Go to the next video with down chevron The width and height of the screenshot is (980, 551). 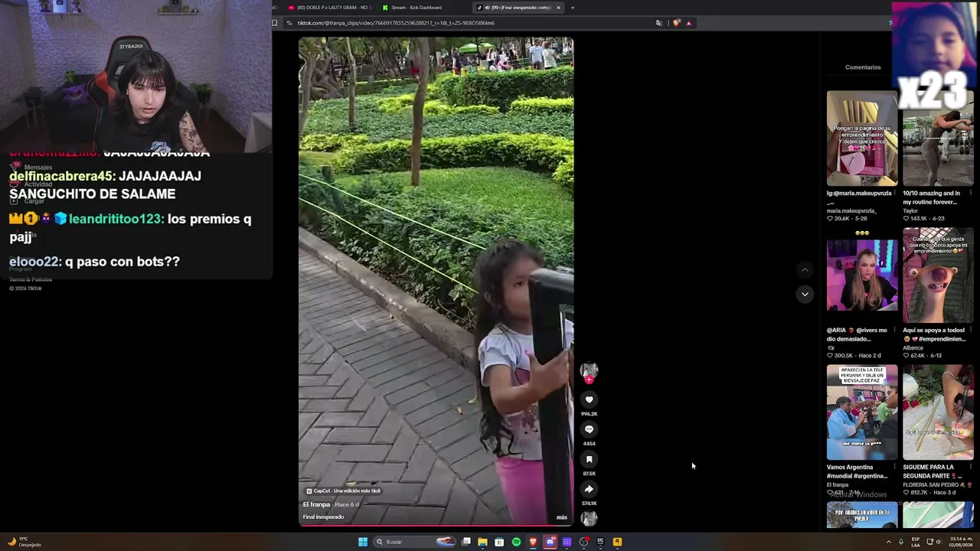805,294
